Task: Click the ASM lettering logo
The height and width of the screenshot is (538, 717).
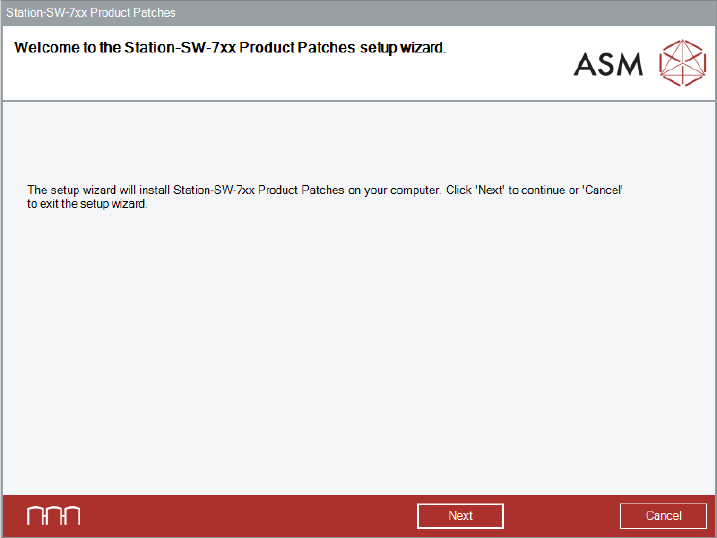Action: [609, 65]
